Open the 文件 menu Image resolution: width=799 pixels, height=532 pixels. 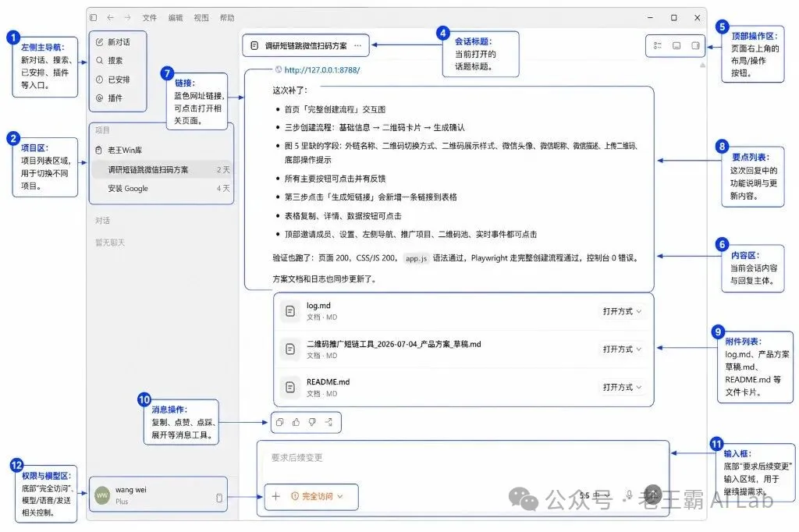tap(149, 18)
